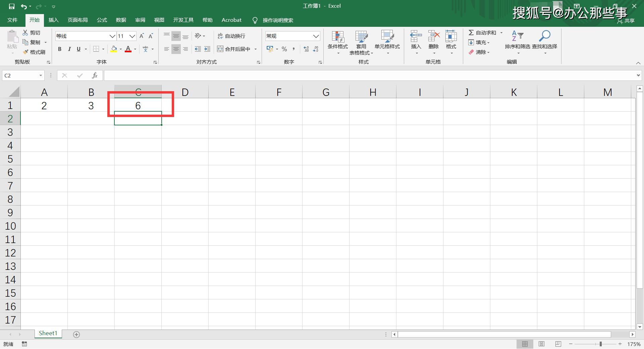Open the cell borders icon

tap(96, 49)
